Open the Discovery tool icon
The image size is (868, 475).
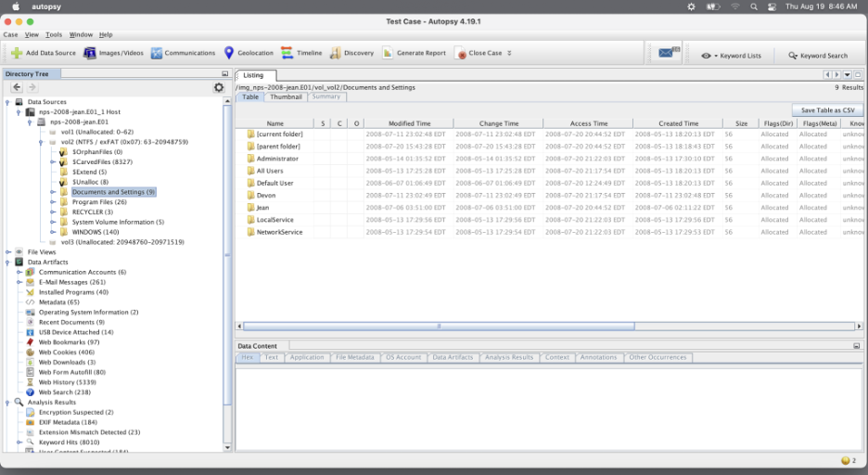(x=335, y=53)
